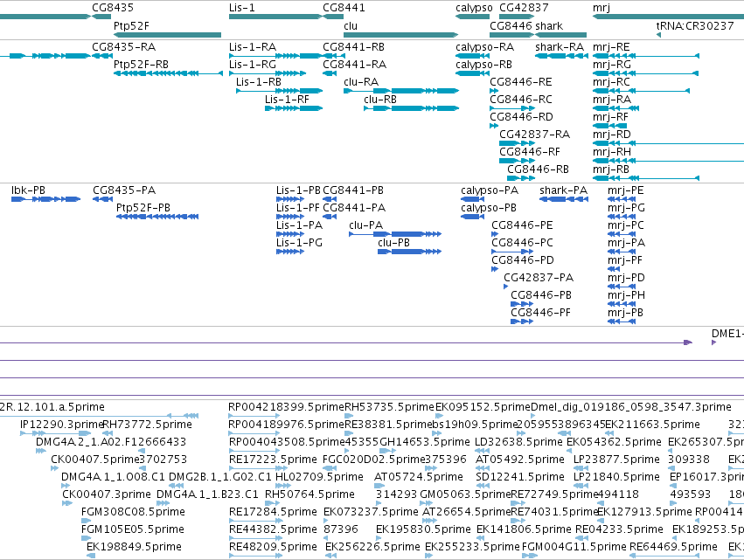Click the CG8446-RE transcript label
The height and width of the screenshot is (560, 744).
click(521, 82)
